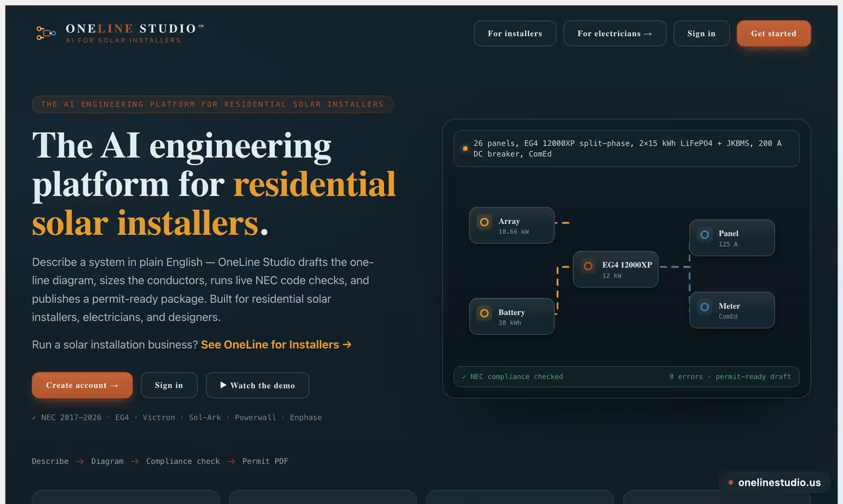Viewport: 843px width, 504px height.
Task: Click the OneLine Studio logo icon
Action: pos(46,33)
